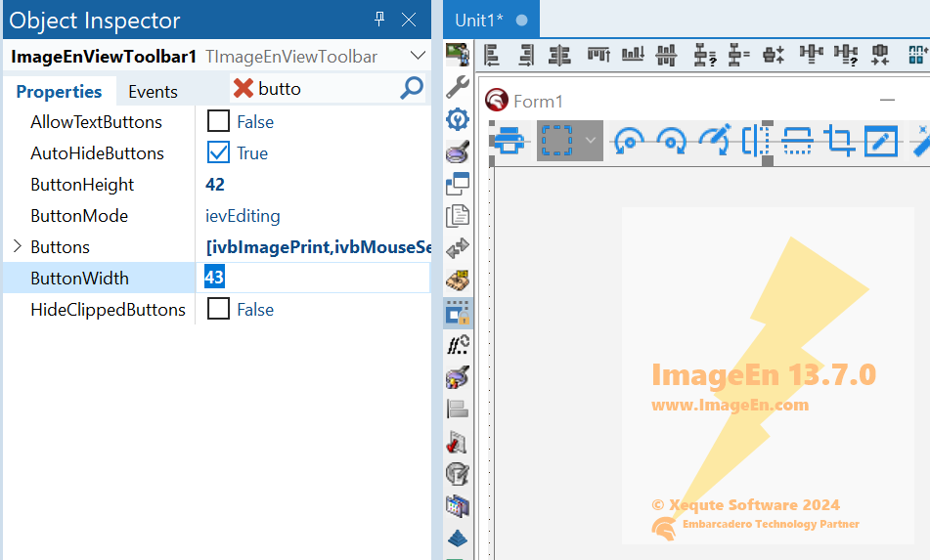Click the red checkmark sidebar icon
Image resolution: width=930 pixels, height=560 pixels.
pos(458,442)
